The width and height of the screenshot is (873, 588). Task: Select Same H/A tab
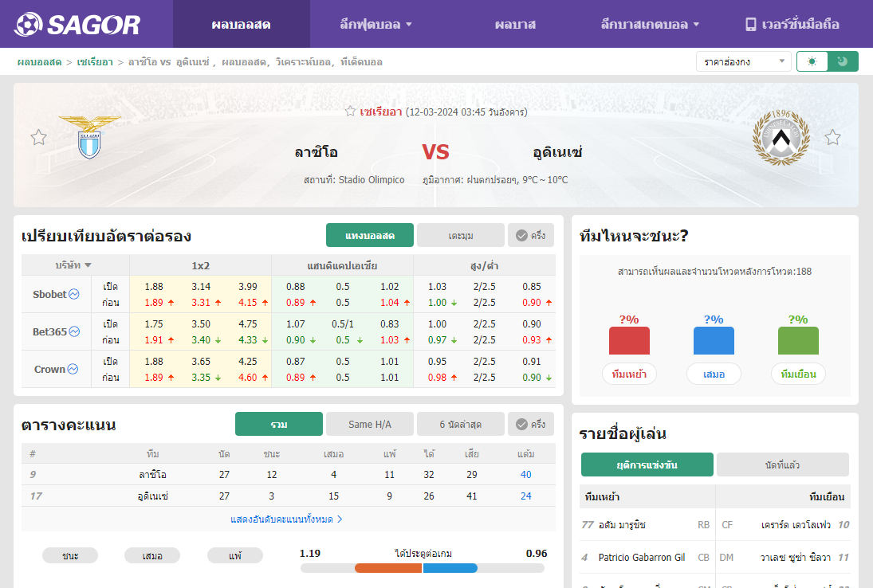[370, 424]
